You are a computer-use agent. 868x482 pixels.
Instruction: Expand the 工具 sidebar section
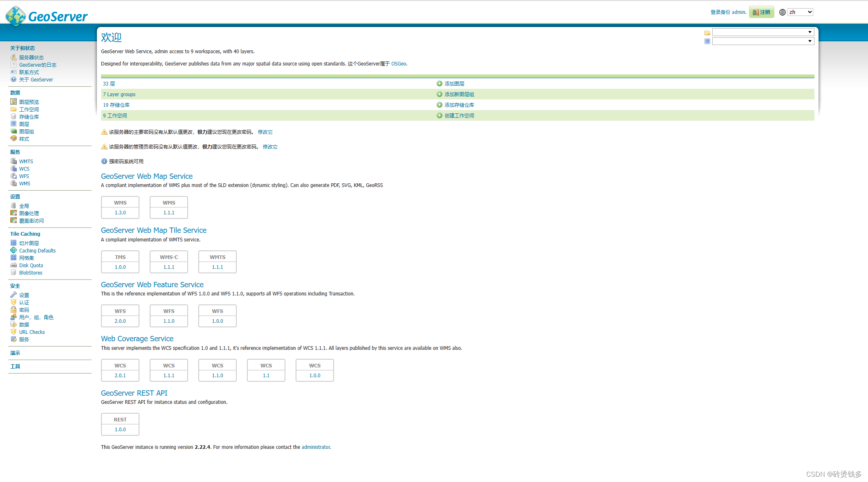click(x=15, y=366)
